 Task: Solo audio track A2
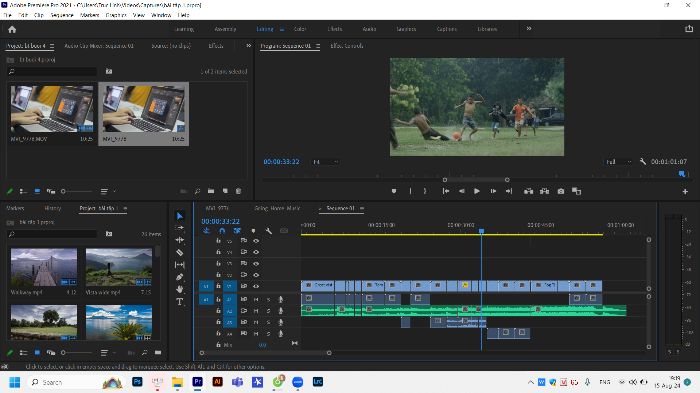tap(268, 311)
